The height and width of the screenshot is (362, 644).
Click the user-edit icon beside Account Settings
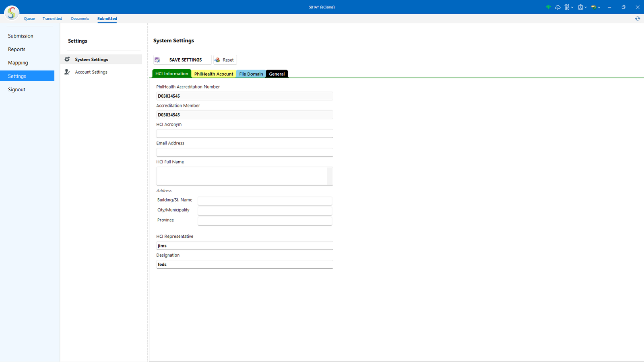click(x=67, y=72)
